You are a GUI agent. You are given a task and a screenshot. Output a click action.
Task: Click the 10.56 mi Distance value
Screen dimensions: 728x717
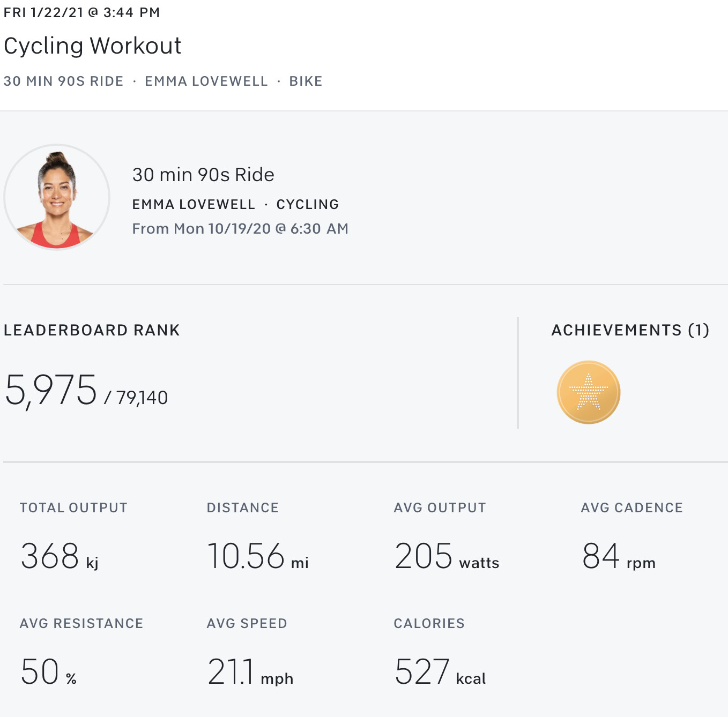[257, 556]
